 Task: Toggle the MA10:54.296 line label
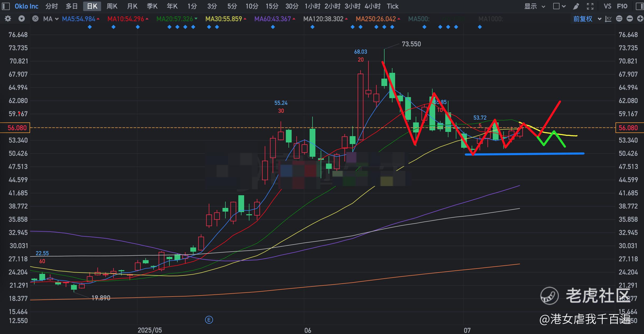click(128, 19)
